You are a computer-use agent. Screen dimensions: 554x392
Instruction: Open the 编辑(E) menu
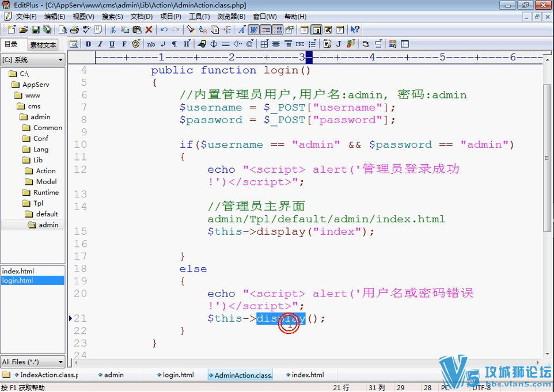click(54, 17)
